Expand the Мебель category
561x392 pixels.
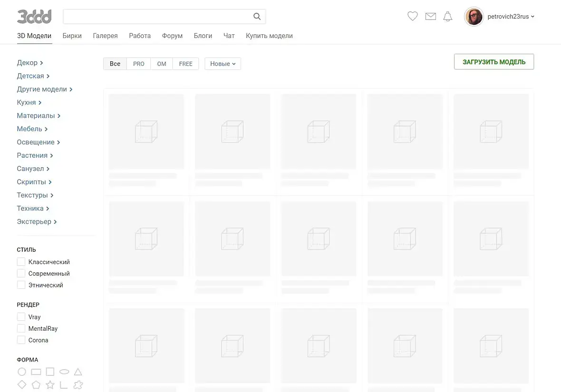(x=32, y=129)
